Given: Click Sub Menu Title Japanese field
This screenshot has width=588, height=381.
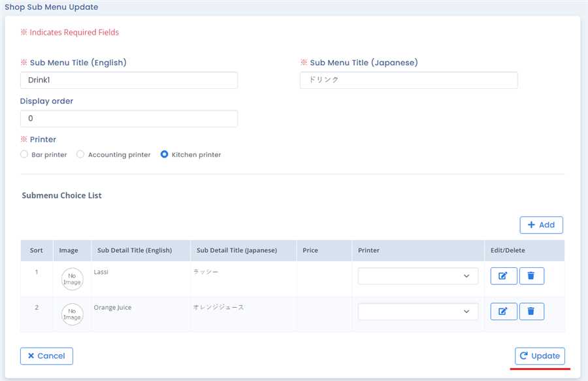Looking at the screenshot, I should pyautogui.click(x=408, y=80).
